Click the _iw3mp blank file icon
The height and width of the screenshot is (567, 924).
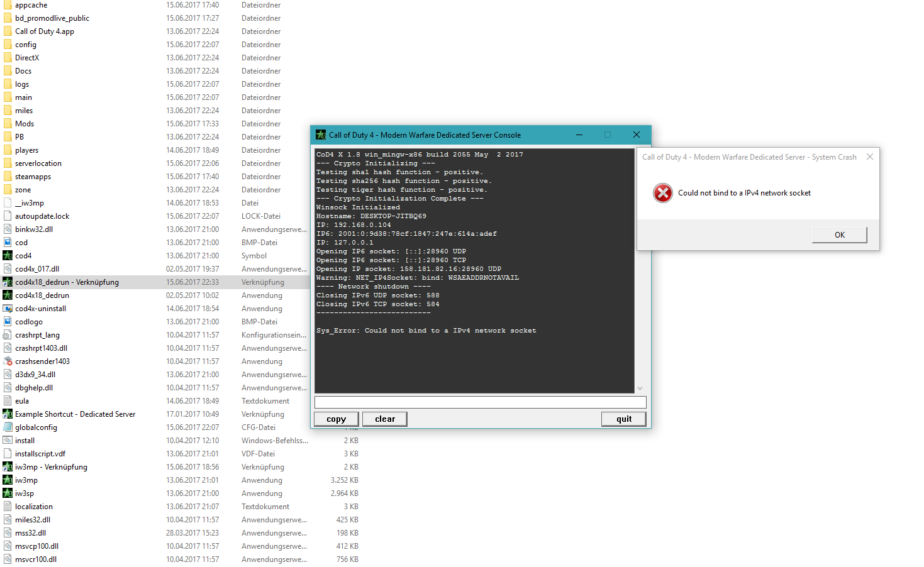pos(8,203)
